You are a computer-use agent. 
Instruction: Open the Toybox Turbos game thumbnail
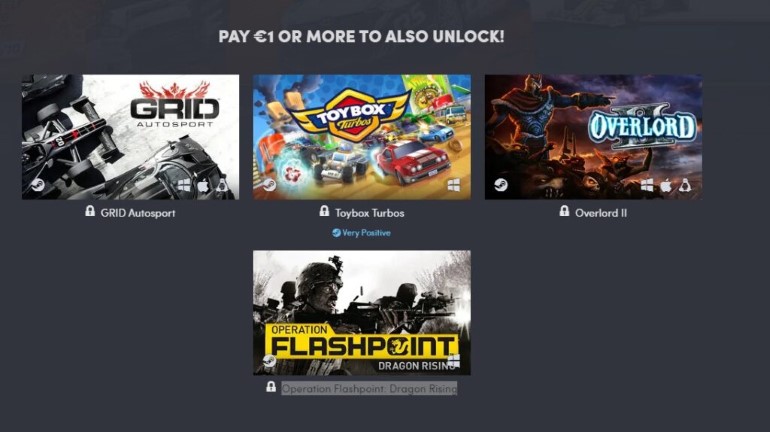click(x=362, y=137)
